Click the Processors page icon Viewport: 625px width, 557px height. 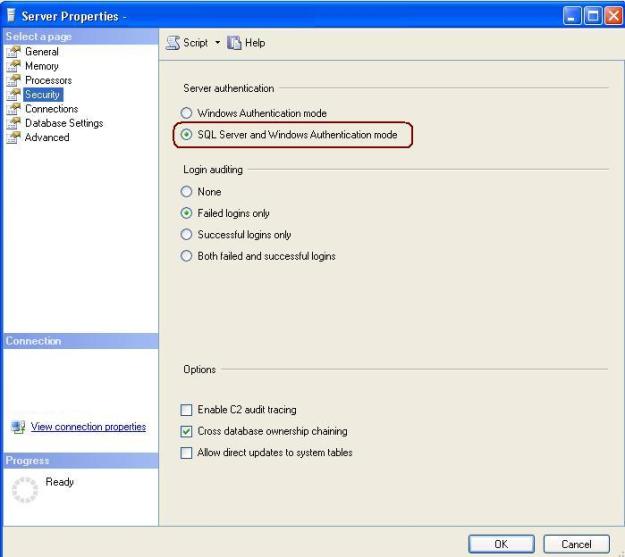[x=15, y=80]
